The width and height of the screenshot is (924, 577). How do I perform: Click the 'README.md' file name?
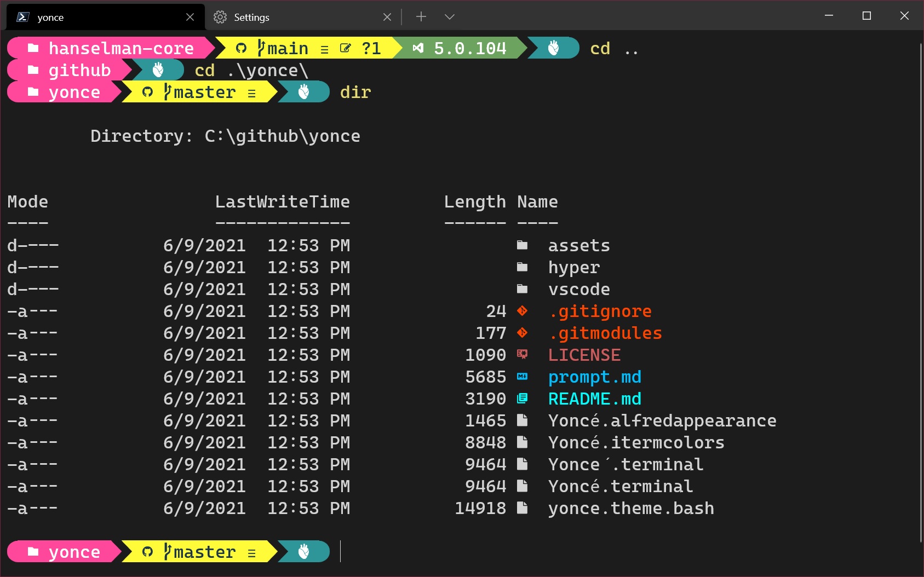pos(595,399)
